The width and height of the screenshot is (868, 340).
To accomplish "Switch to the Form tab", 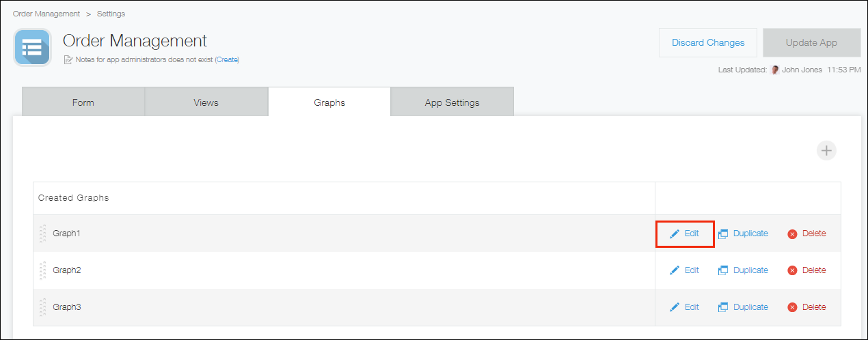I will click(83, 102).
